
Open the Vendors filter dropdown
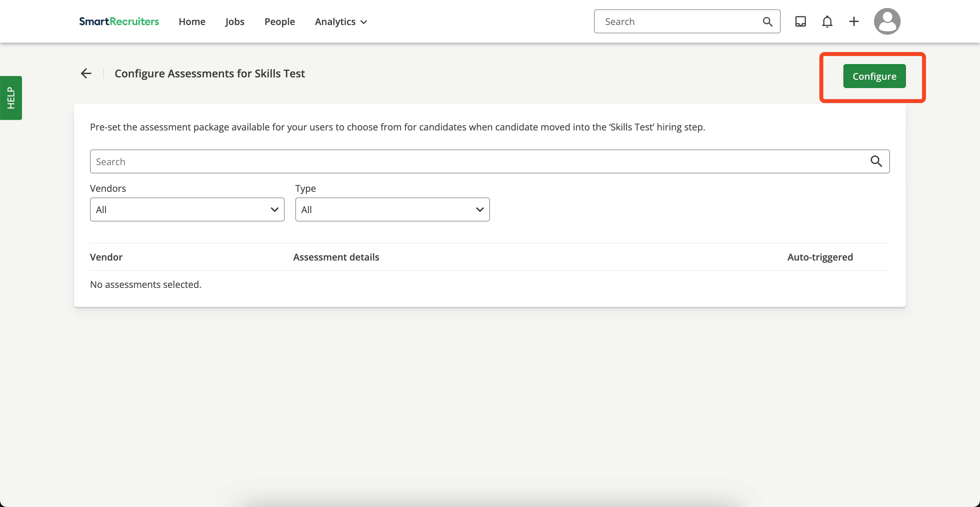point(187,209)
